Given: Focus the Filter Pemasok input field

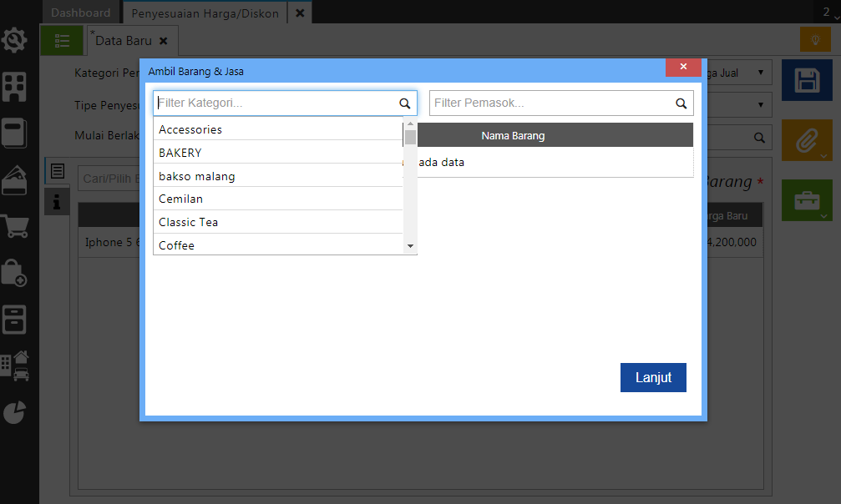Looking at the screenshot, I should [551, 103].
